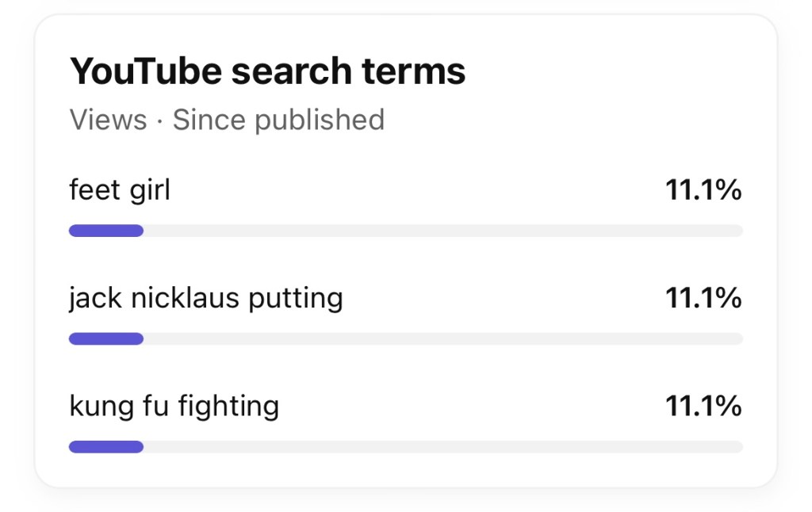This screenshot has width=812, height=512.
Task: Click purple fill of kung fu fighting bar
Action: tap(106, 447)
